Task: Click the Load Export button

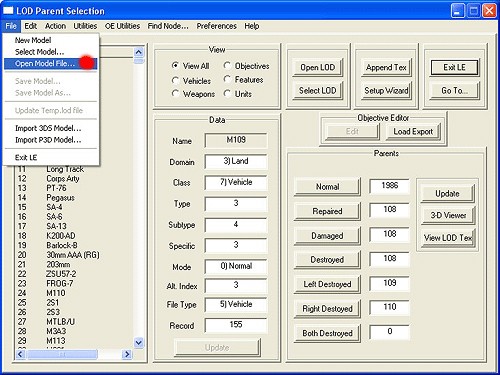Action: point(413,131)
